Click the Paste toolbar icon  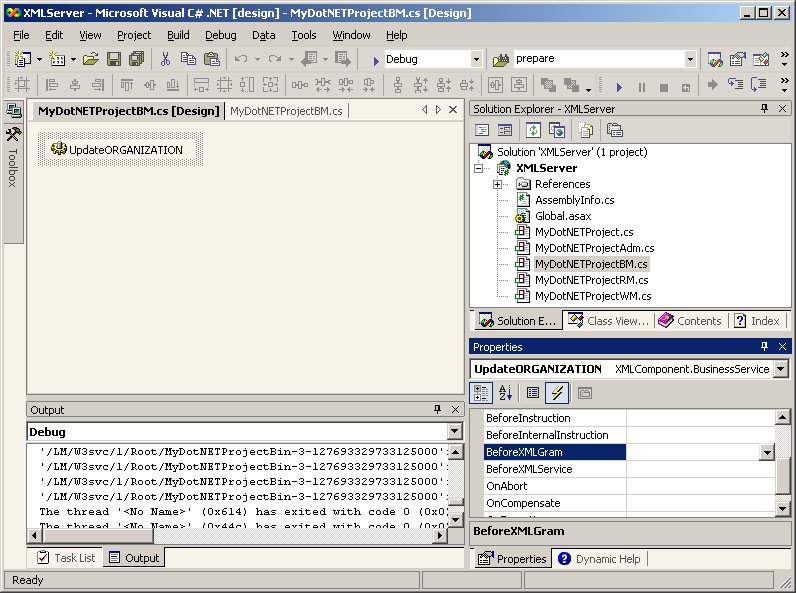pyautogui.click(x=212, y=60)
